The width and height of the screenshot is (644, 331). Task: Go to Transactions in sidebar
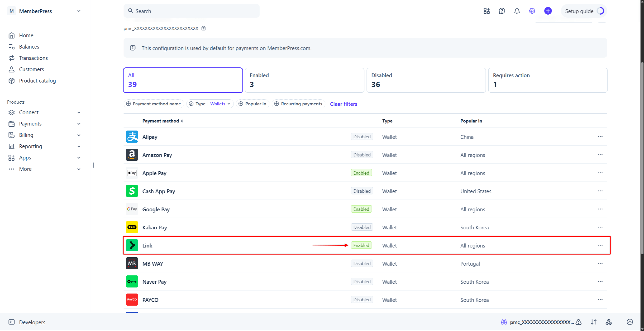(33, 58)
